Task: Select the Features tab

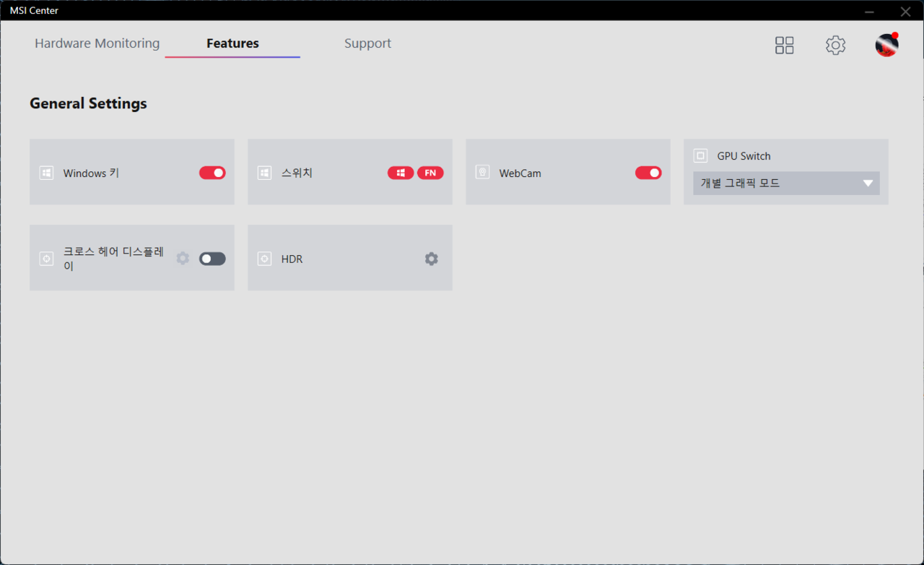Action: coord(232,43)
